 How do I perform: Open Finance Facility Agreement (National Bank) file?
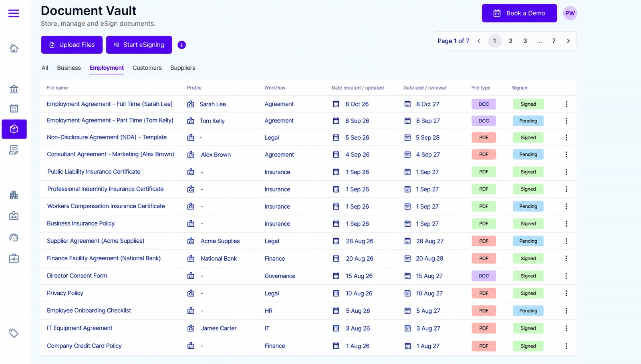click(x=104, y=258)
